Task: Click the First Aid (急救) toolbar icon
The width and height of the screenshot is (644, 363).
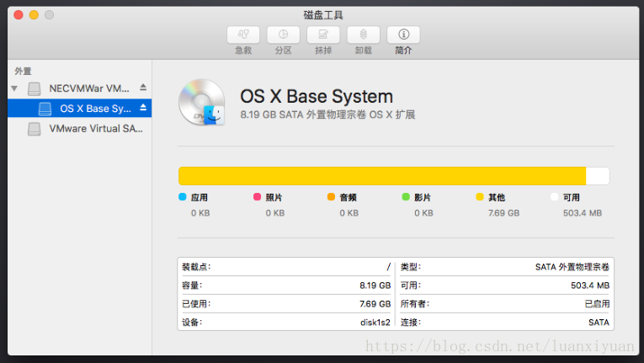Action: 243,35
